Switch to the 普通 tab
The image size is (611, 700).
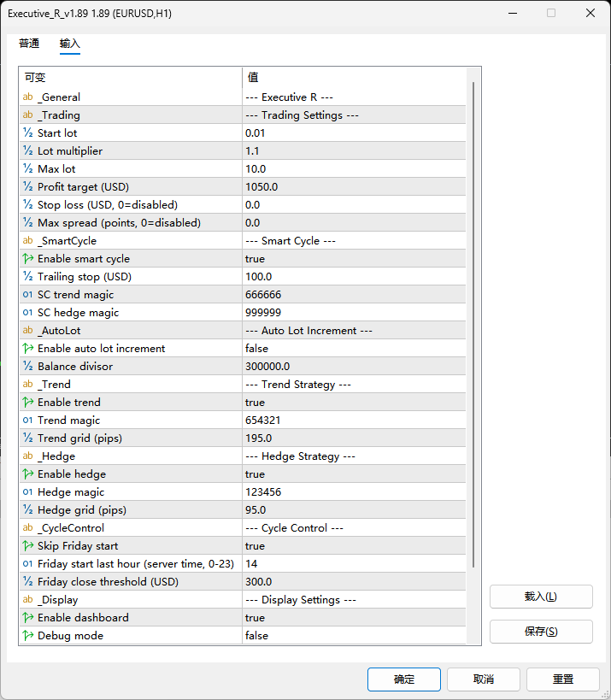(x=29, y=44)
